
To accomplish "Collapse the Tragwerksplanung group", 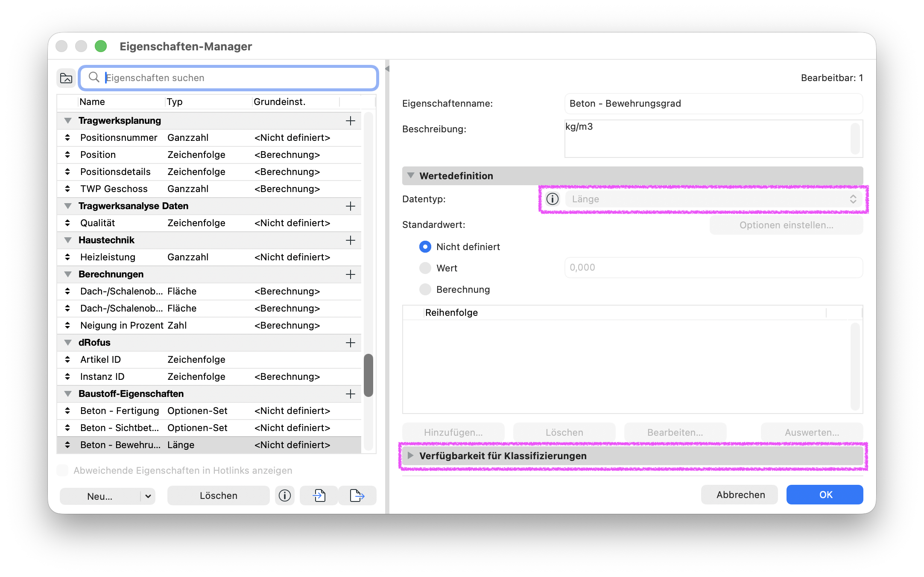I will [68, 121].
